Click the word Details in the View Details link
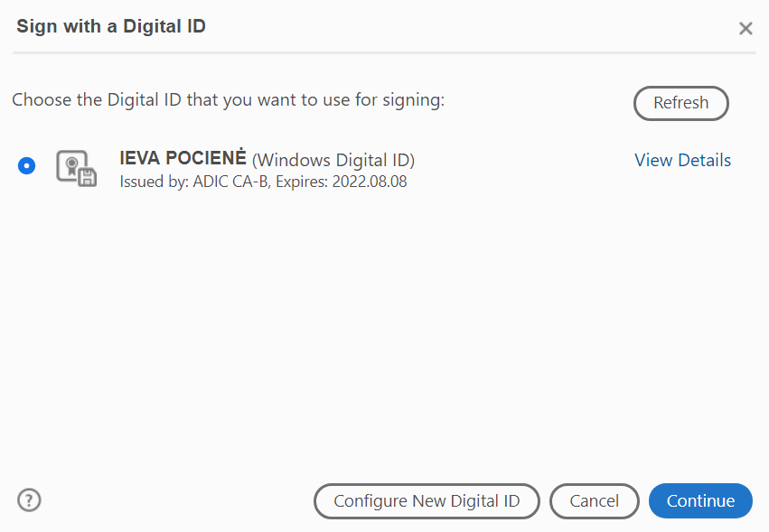The height and width of the screenshot is (532, 769). [x=704, y=161]
